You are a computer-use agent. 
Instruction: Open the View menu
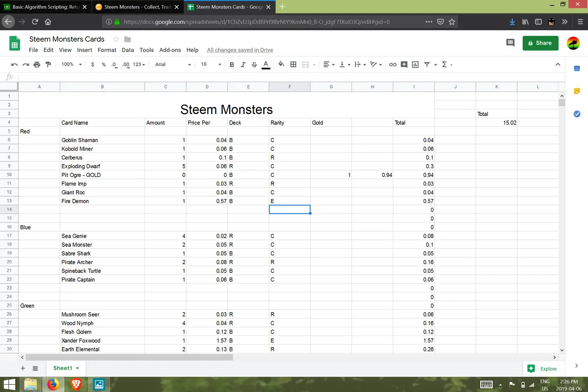(65, 50)
